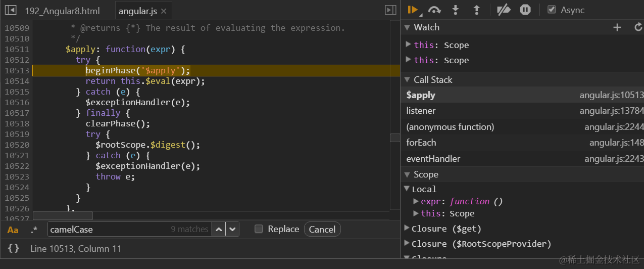Deactivate all breakpoints
644x269 pixels.
click(x=504, y=10)
